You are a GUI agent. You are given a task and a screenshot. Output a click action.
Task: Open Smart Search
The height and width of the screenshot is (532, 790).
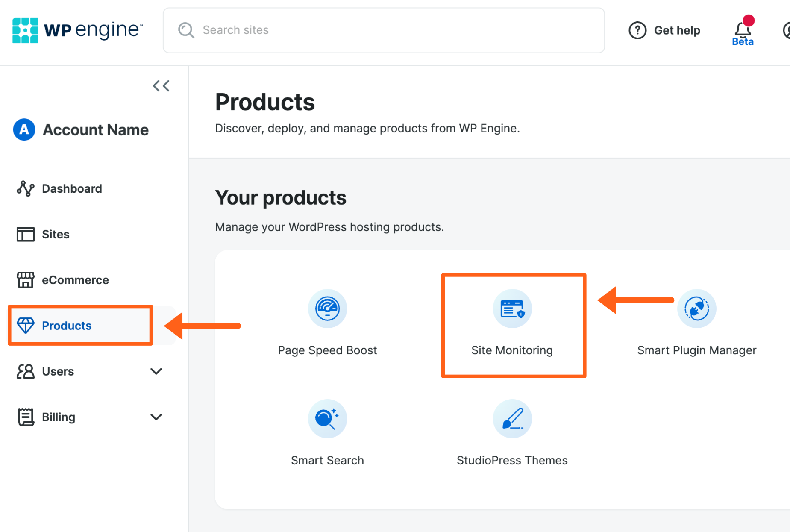(327, 419)
